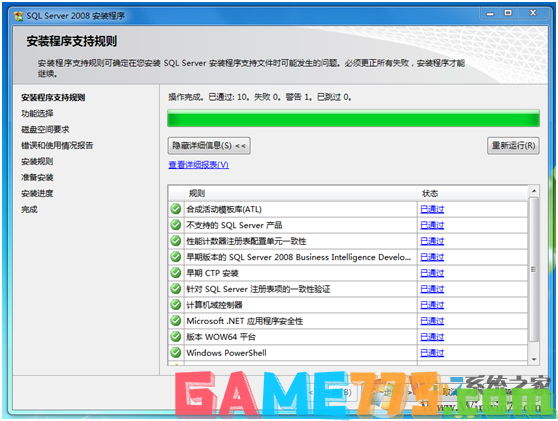558x421 pixels.
Task: Re-run the rule checks with 重新运行(R)
Action: point(513,146)
